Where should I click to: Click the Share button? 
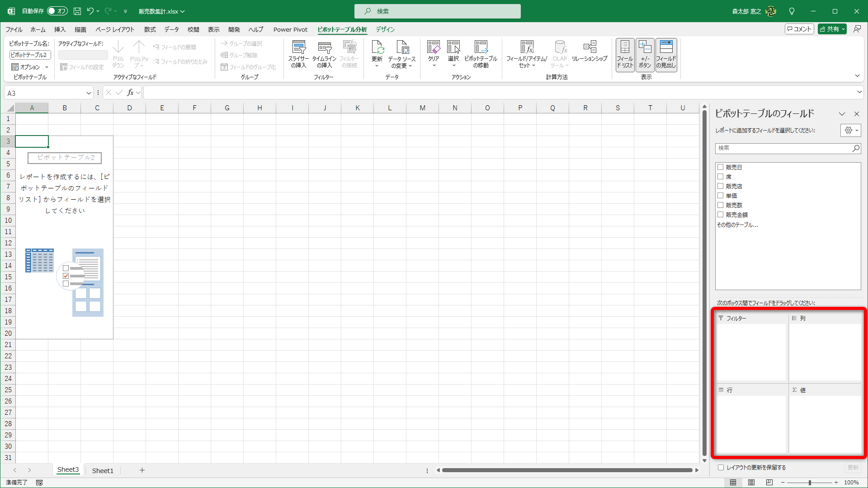(830, 29)
